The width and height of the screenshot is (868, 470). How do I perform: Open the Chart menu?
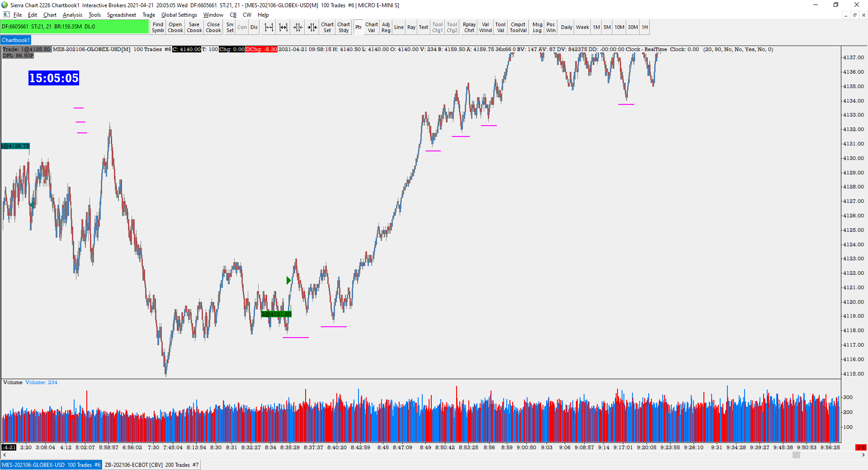(50, 15)
